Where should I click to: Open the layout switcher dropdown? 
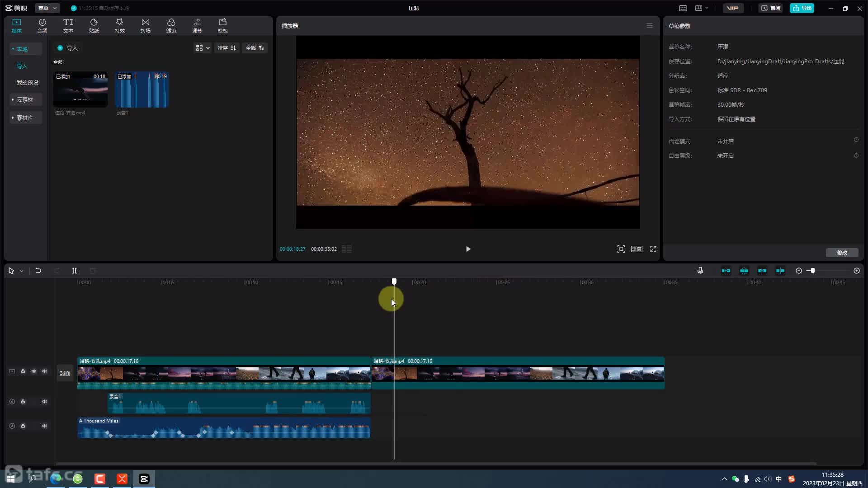point(701,8)
